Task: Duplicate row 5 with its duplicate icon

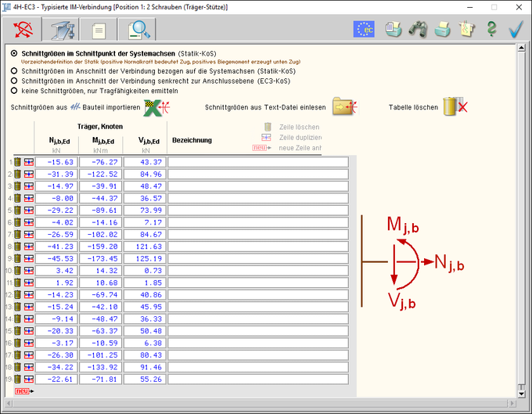Action: [x=28, y=210]
